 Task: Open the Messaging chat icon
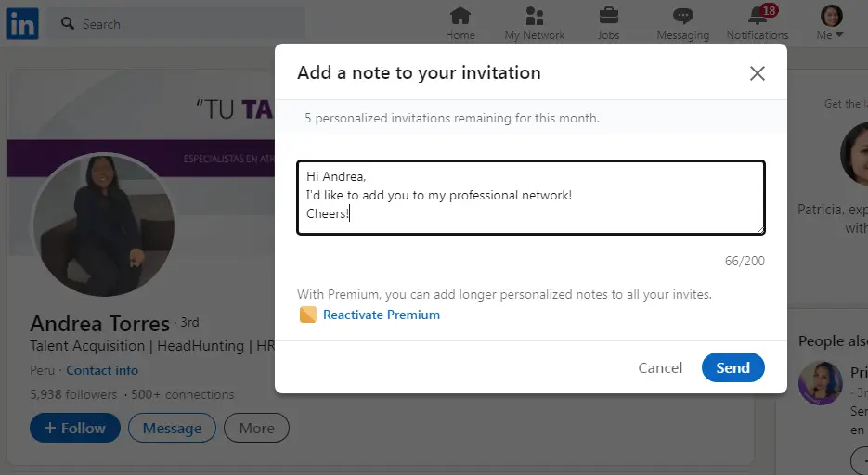click(682, 16)
